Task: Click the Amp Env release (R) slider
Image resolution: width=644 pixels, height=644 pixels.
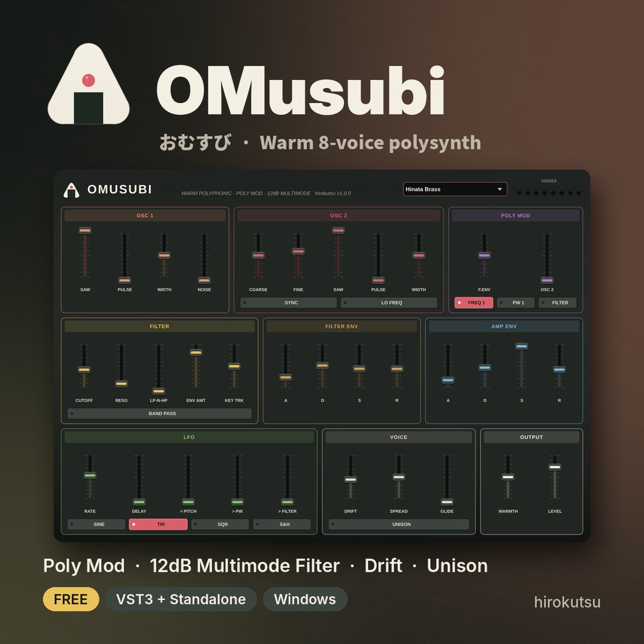Action: 559,370
